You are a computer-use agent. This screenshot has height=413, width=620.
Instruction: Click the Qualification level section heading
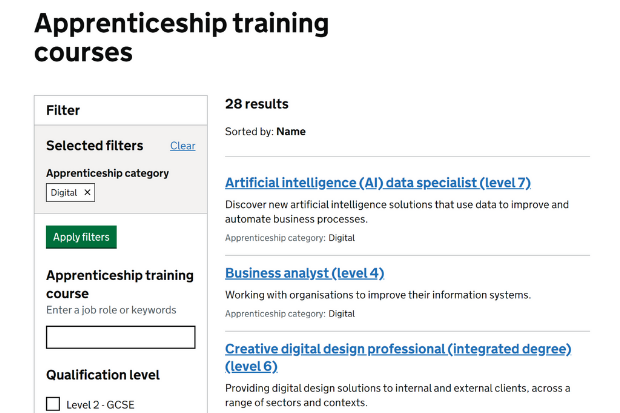pyautogui.click(x=102, y=375)
